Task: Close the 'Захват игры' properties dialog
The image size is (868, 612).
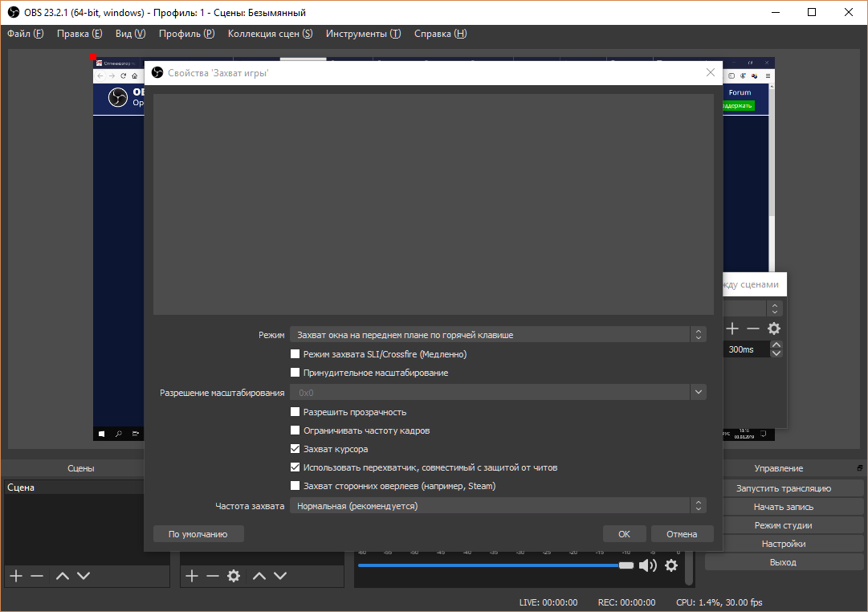Action: click(711, 72)
